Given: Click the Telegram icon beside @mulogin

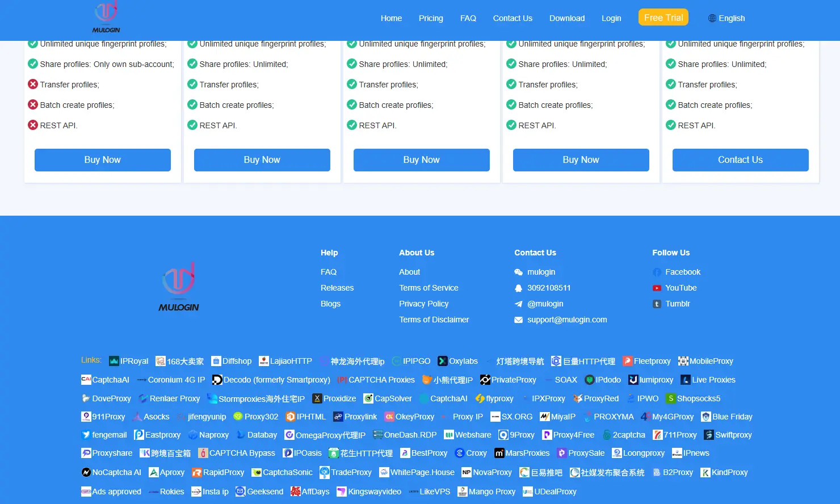Looking at the screenshot, I should (x=518, y=304).
